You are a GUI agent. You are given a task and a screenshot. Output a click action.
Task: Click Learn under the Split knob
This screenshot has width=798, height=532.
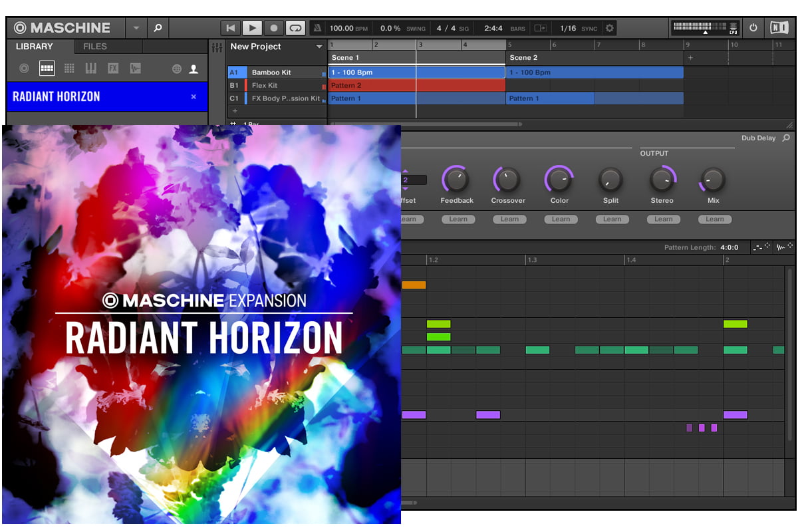[x=612, y=219]
